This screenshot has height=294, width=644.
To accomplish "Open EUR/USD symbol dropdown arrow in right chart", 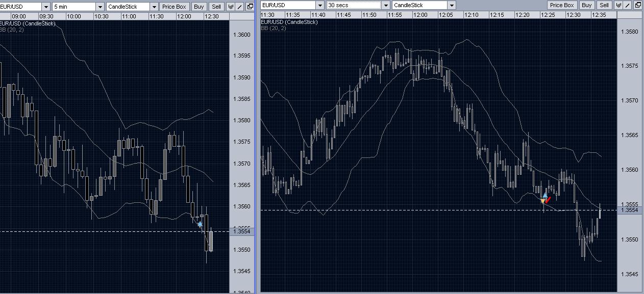I will click(x=320, y=5).
